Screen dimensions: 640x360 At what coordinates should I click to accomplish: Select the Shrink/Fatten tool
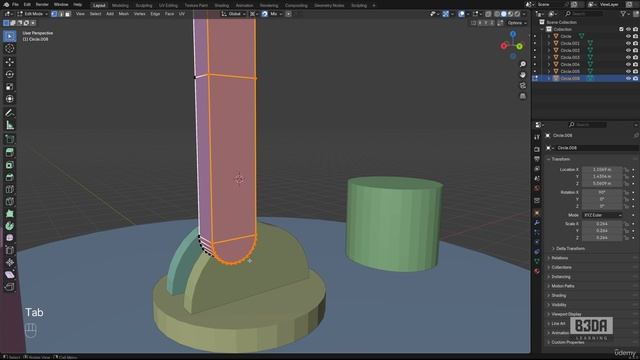10,262
